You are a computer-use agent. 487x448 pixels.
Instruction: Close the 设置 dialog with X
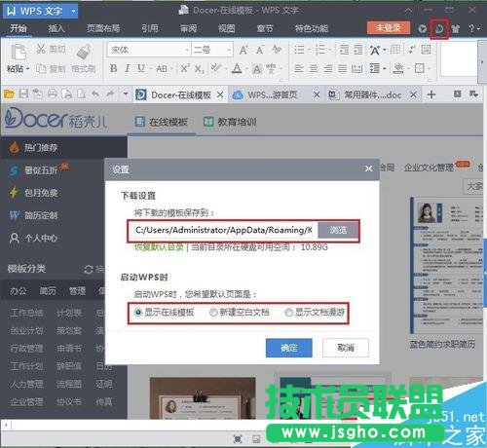pyautogui.click(x=368, y=168)
